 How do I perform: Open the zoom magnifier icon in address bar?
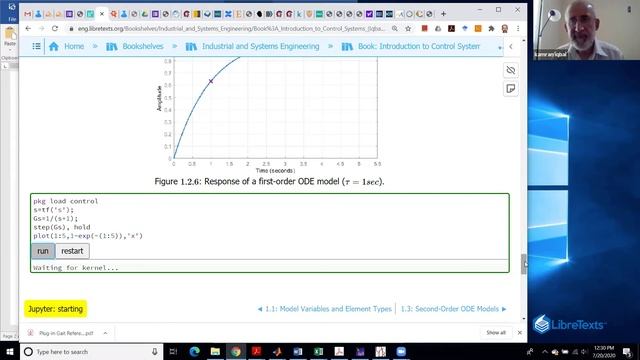pos(395,29)
